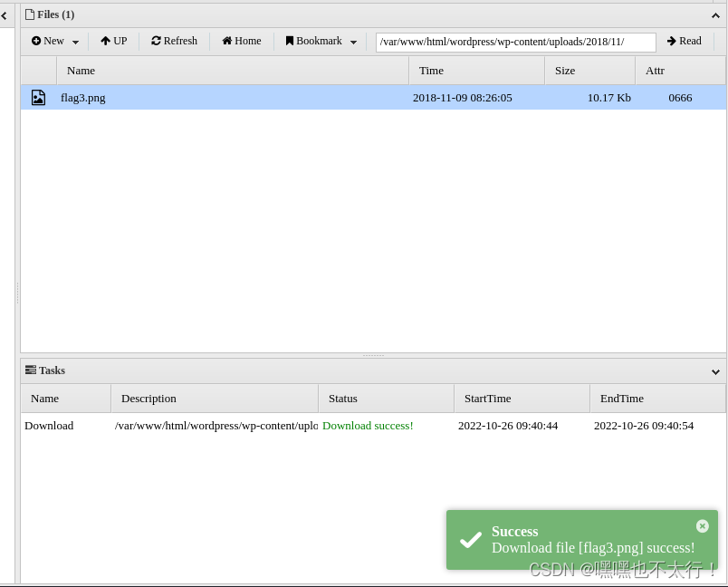Select the flag3.png file name
Image resolution: width=728 pixels, height=587 pixels.
click(83, 98)
